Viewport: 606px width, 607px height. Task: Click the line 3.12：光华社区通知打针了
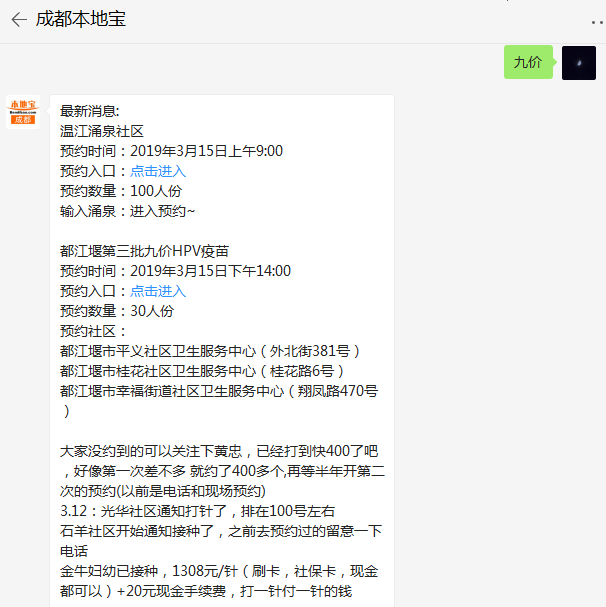197,511
